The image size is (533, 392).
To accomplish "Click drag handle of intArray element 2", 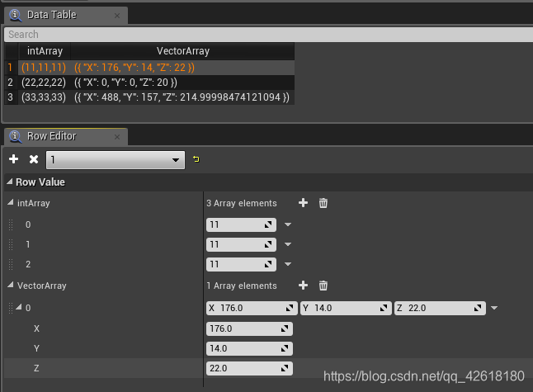I will pos(11,264).
